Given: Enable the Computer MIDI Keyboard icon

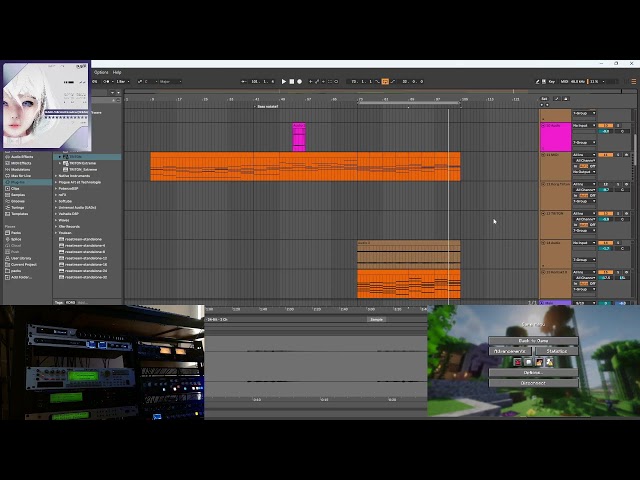Looking at the screenshot, I should pos(544,82).
